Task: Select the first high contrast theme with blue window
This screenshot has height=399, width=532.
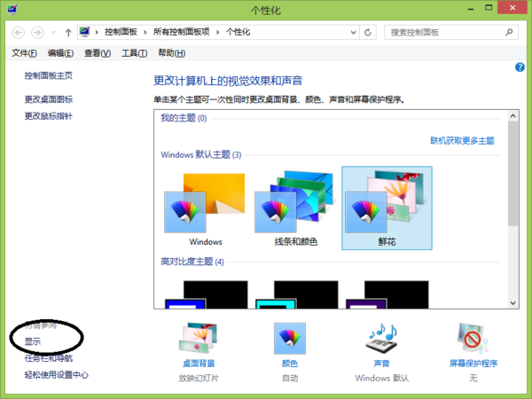Action: tap(206, 294)
